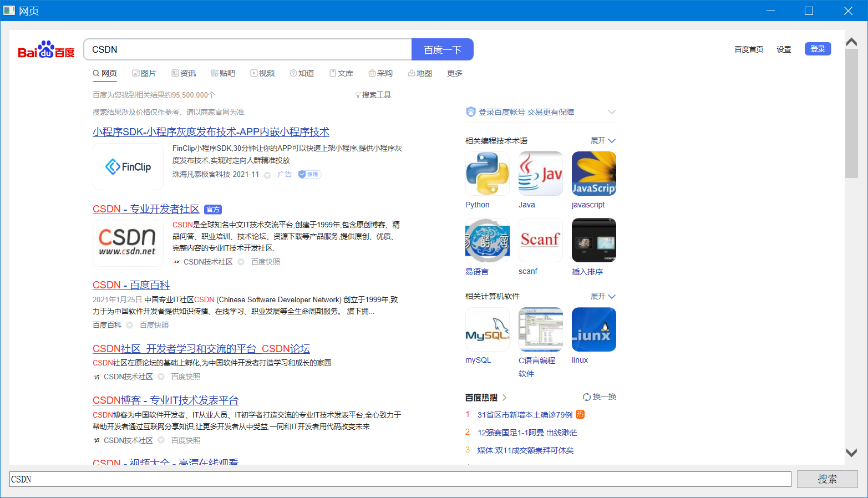Click the 百度一下 search button

(443, 49)
